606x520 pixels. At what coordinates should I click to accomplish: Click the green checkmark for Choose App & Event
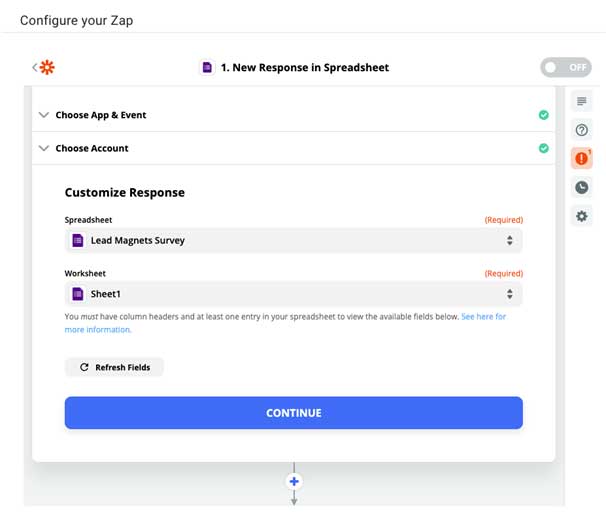pyautogui.click(x=543, y=115)
